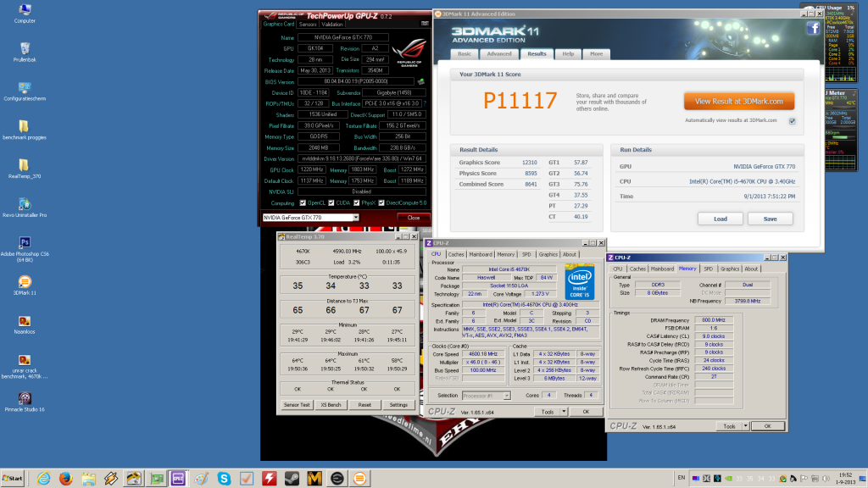Screen dimensions: 868x488
Task: Toggle automatically view results at 3DMark.com
Action: point(793,121)
